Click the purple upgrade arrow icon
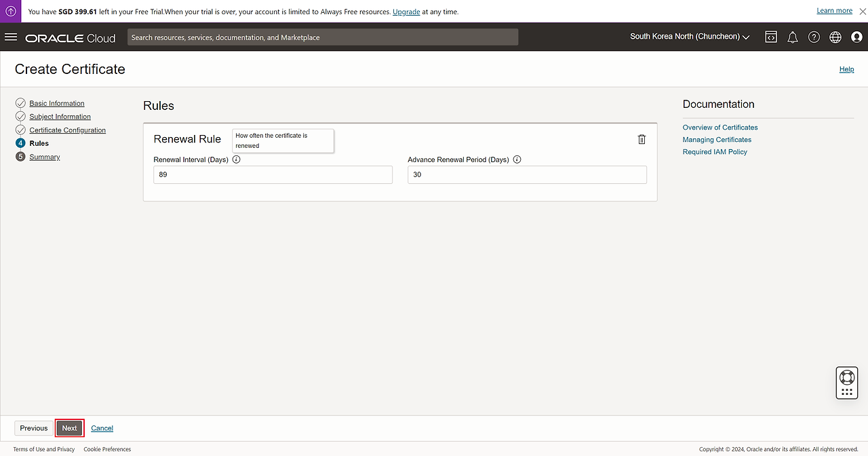This screenshot has height=456, width=868. coord(11,11)
